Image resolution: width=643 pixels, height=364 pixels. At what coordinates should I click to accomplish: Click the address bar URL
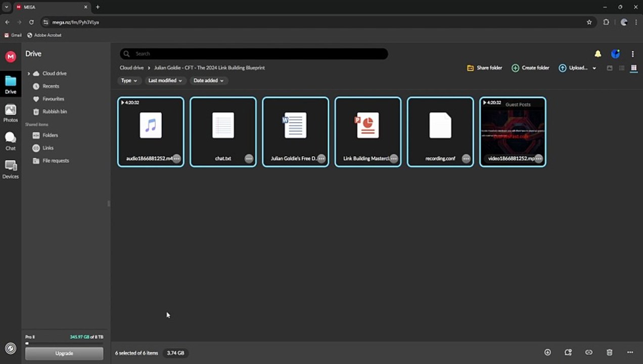76,22
